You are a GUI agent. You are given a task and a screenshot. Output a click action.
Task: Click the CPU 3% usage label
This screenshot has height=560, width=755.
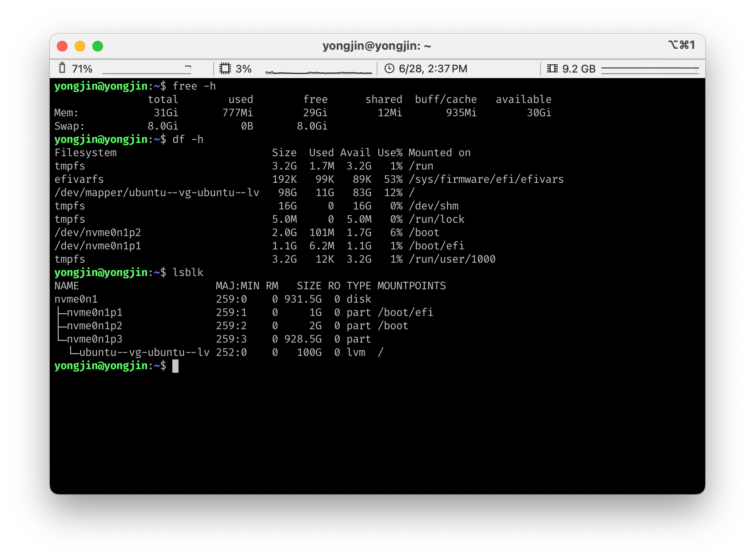coord(243,69)
